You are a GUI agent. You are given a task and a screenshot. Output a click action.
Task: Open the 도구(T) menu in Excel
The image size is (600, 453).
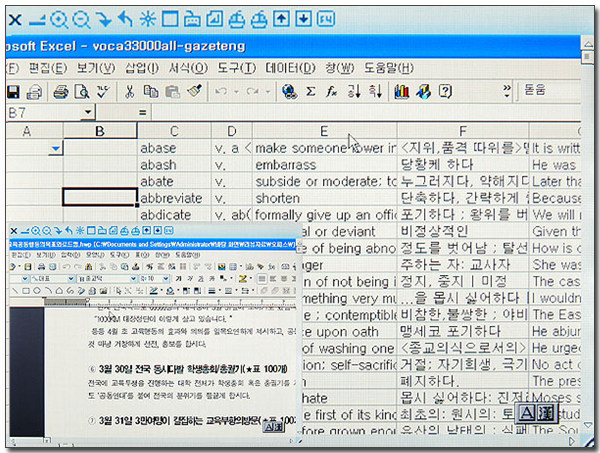click(x=236, y=68)
